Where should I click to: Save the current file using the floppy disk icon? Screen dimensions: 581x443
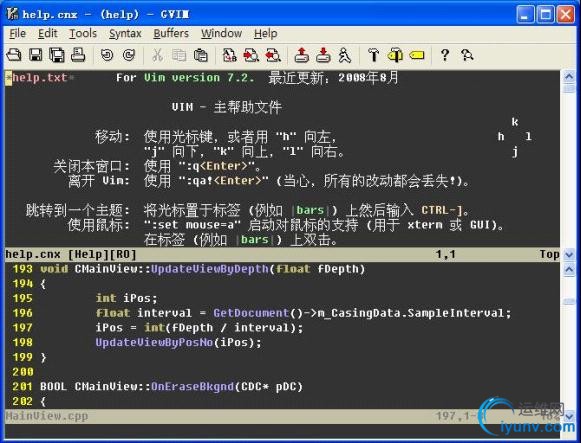36,55
